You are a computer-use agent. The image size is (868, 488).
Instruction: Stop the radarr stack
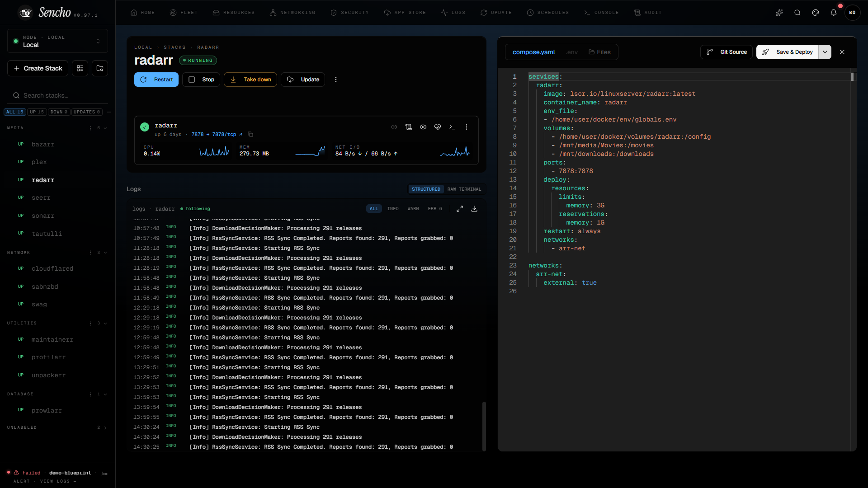[201, 80]
